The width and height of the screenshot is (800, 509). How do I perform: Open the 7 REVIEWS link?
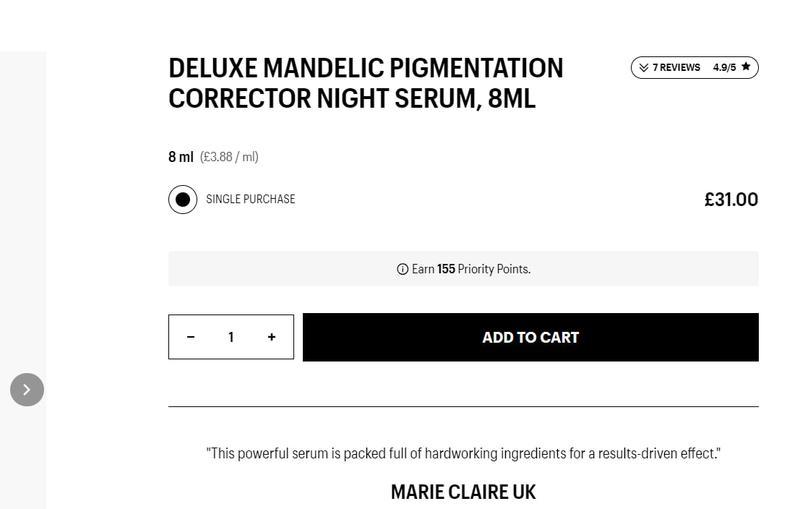tap(676, 68)
